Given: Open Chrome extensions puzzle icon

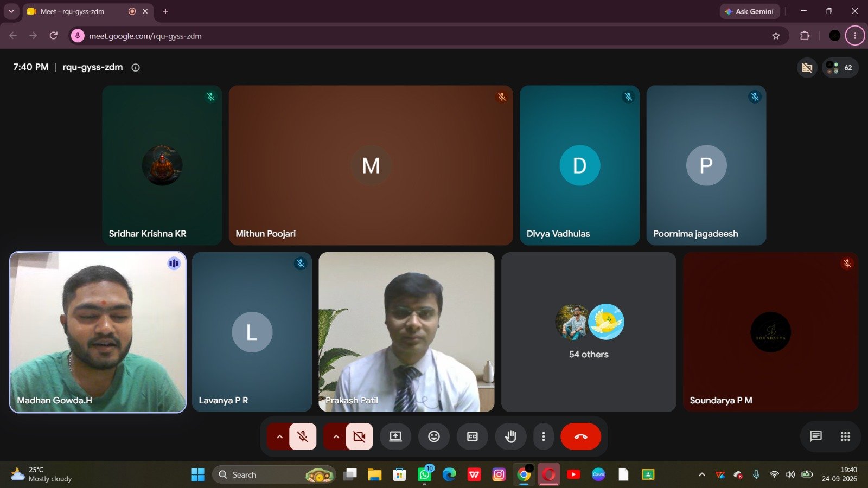Looking at the screenshot, I should click(x=805, y=36).
